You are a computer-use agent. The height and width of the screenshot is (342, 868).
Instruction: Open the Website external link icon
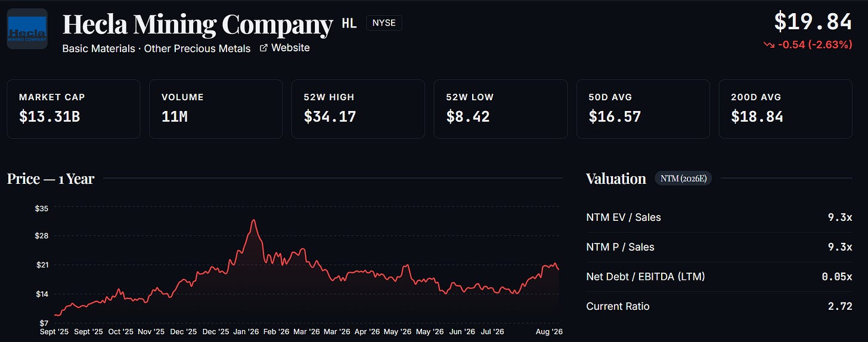[x=263, y=48]
